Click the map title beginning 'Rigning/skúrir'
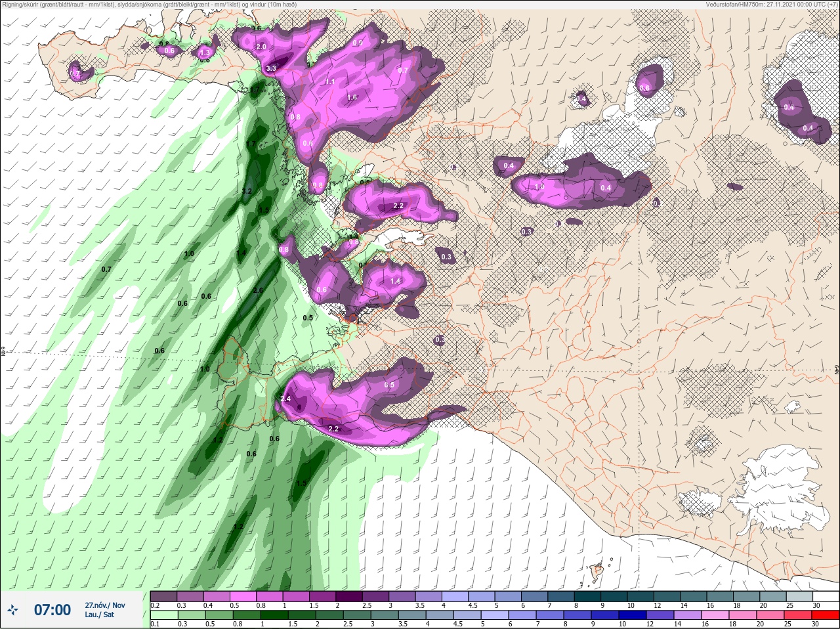Screen dimensions: 840x629 (150, 4)
